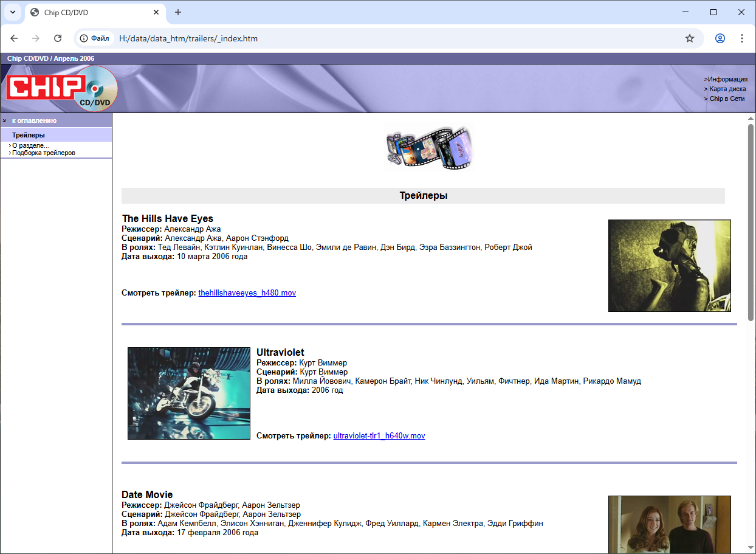Reload the current page
The image size is (756, 554).
pyautogui.click(x=58, y=38)
